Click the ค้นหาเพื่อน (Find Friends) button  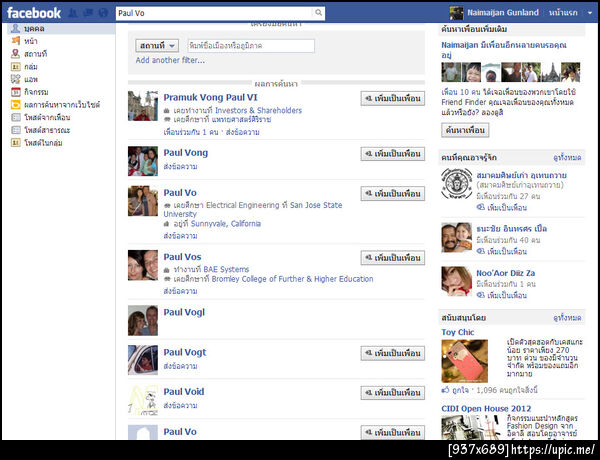465,130
